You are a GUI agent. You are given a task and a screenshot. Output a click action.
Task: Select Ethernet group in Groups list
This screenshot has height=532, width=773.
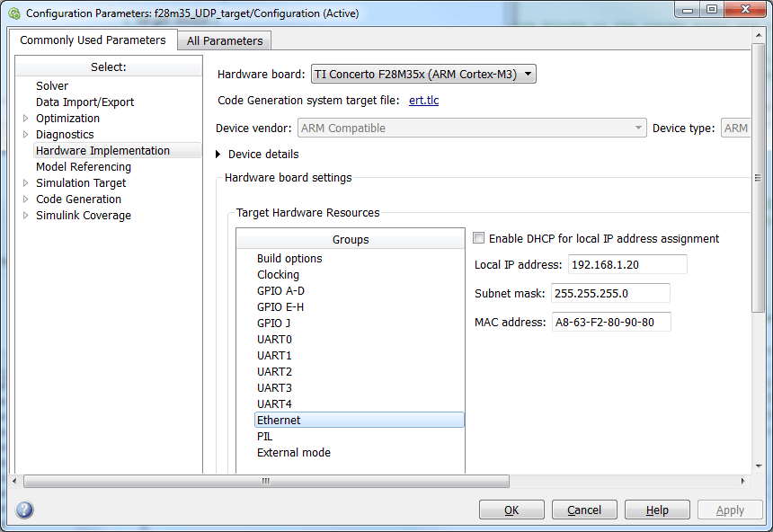coord(359,420)
